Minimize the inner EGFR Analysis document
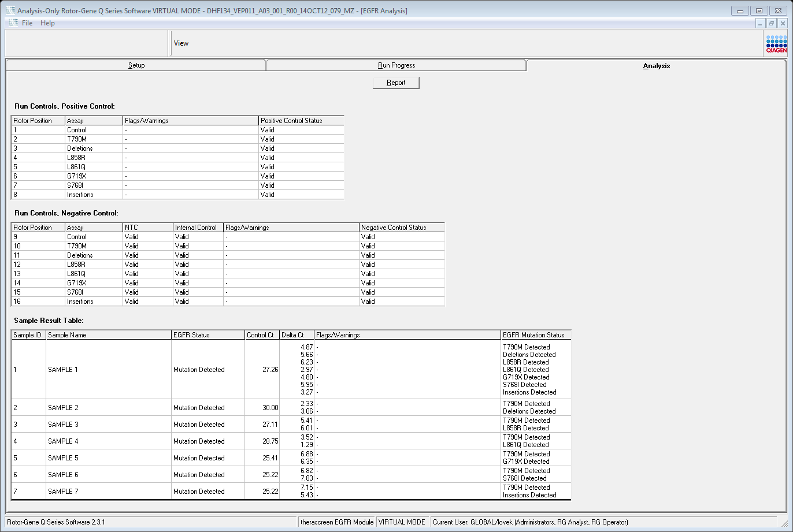The height and width of the screenshot is (532, 793). tap(761, 23)
